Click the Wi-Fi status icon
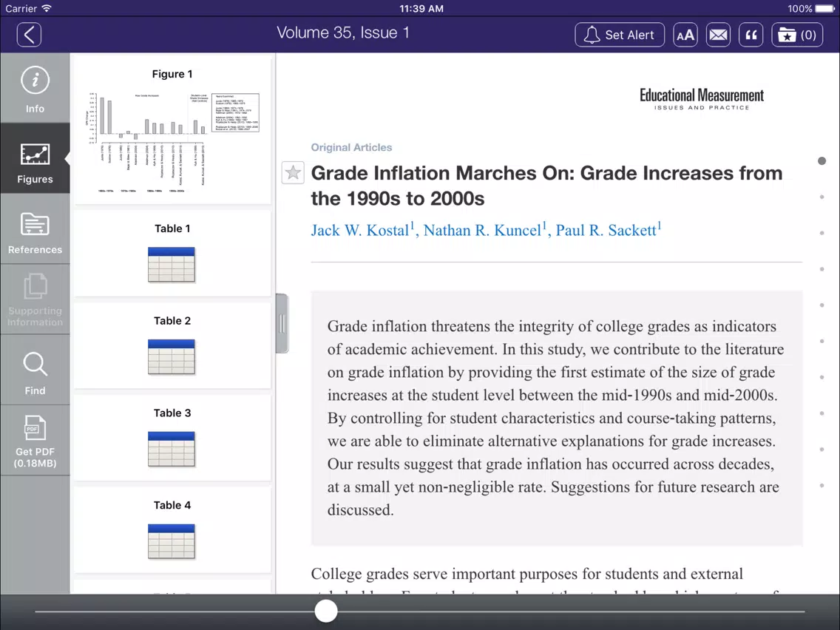Image resolution: width=840 pixels, height=630 pixels. 47,8
